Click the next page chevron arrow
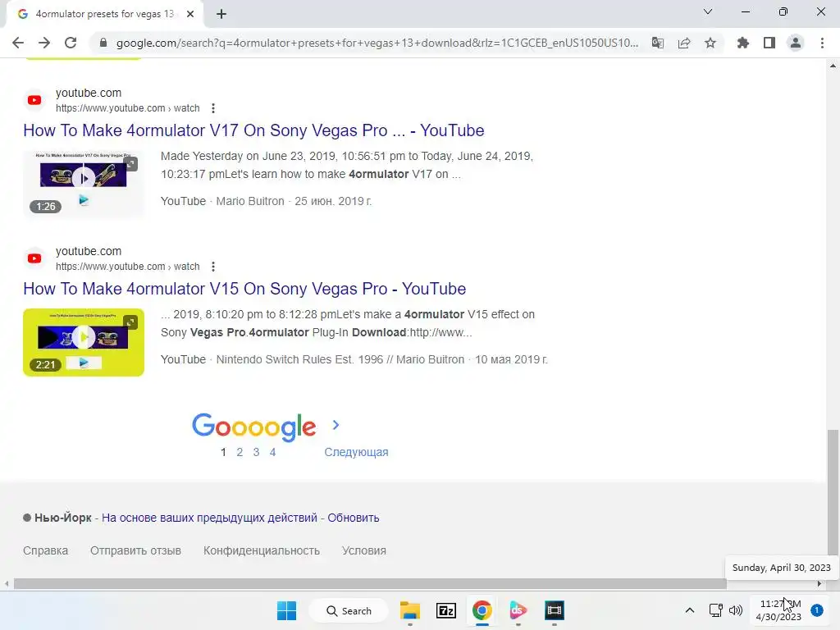This screenshot has height=630, width=840. pyautogui.click(x=336, y=425)
